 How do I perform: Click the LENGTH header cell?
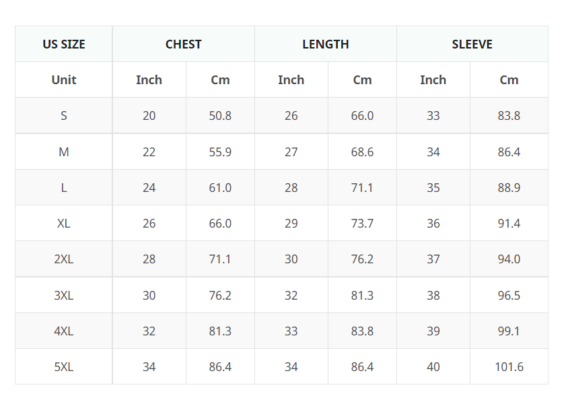[325, 44]
